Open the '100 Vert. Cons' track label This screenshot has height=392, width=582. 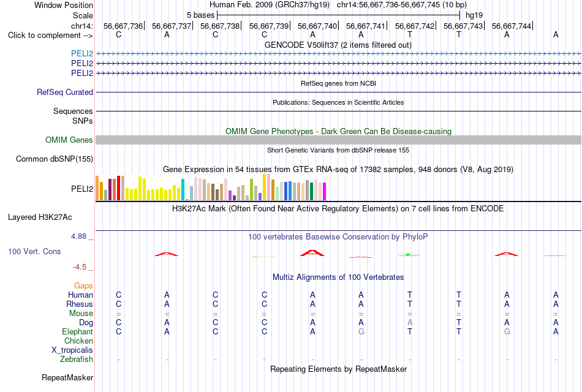point(34,251)
